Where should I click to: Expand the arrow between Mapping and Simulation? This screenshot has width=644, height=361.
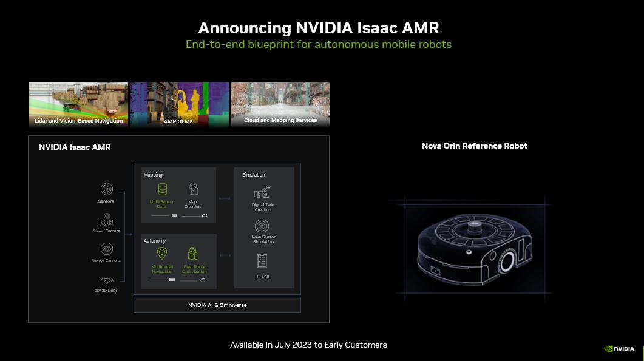click(x=224, y=198)
